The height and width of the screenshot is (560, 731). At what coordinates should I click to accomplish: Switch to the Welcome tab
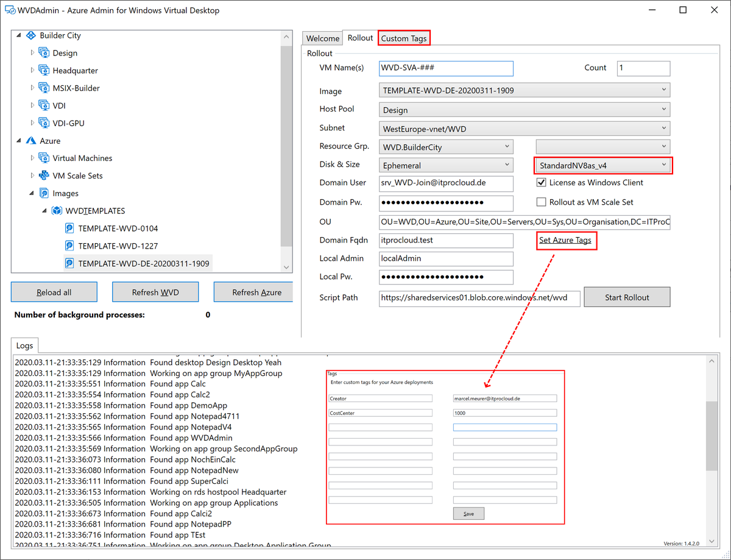tap(323, 38)
